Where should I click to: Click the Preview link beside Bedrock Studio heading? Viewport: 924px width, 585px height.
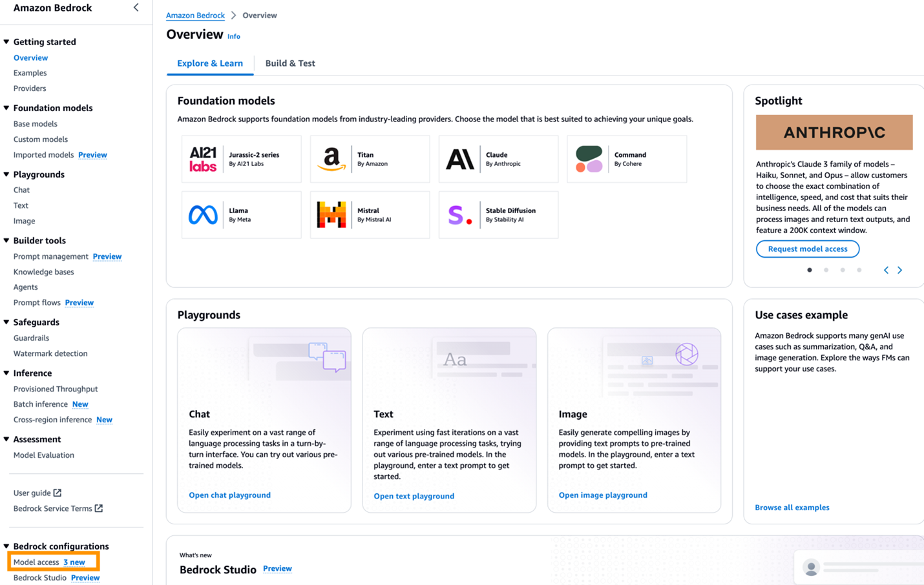tap(277, 569)
